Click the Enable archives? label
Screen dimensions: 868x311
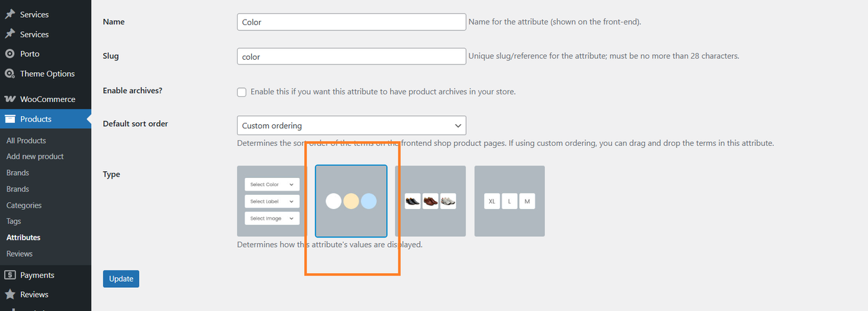(x=132, y=90)
